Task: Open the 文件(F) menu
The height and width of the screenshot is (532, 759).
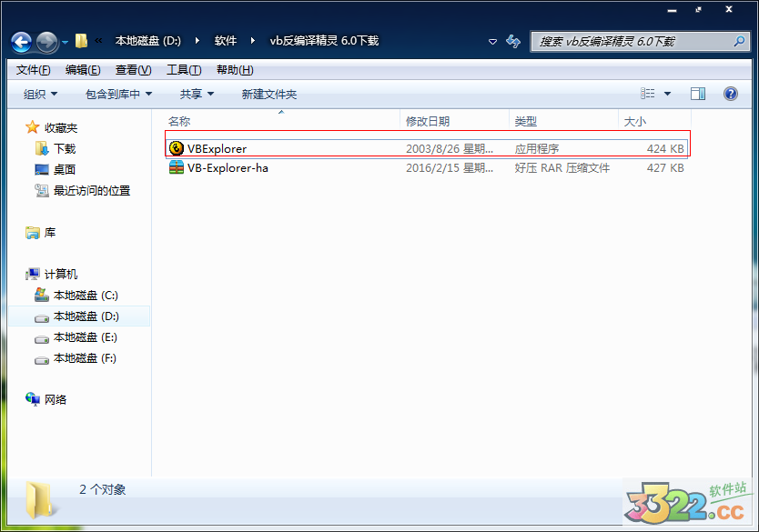Action: click(x=33, y=70)
